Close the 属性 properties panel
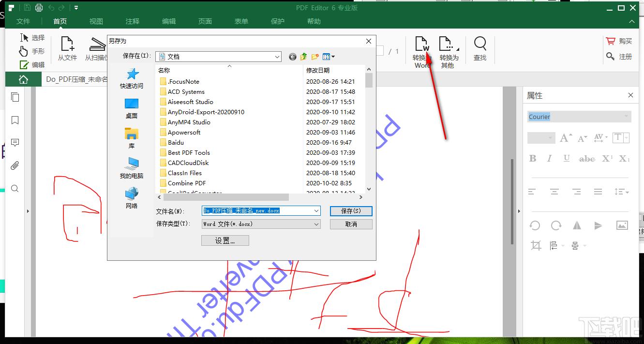644x344 pixels. [630, 95]
